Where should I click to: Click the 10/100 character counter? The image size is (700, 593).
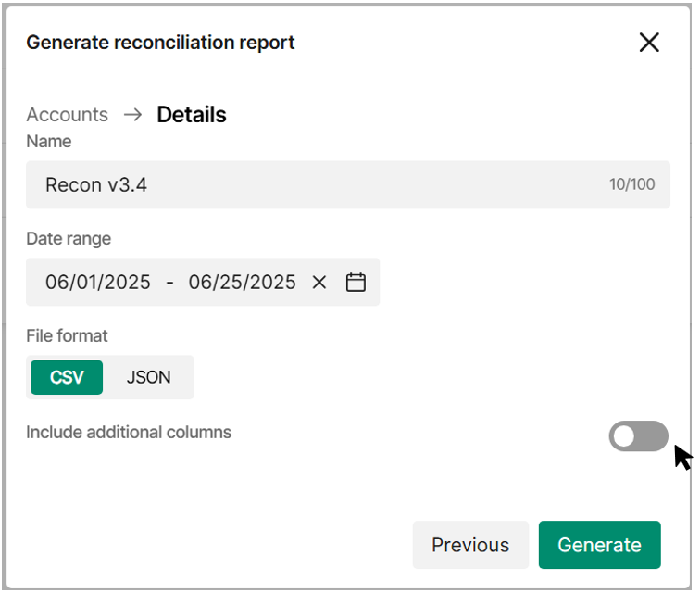[x=631, y=184]
